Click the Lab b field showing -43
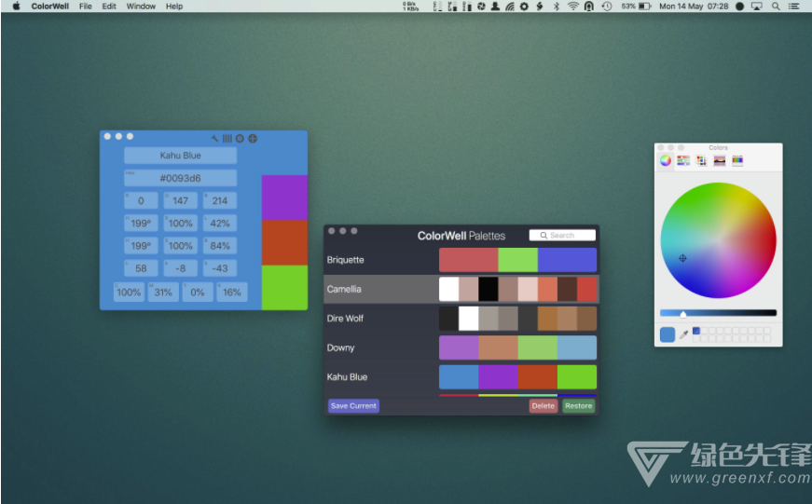Image resolution: width=812 pixels, height=504 pixels. click(x=220, y=268)
